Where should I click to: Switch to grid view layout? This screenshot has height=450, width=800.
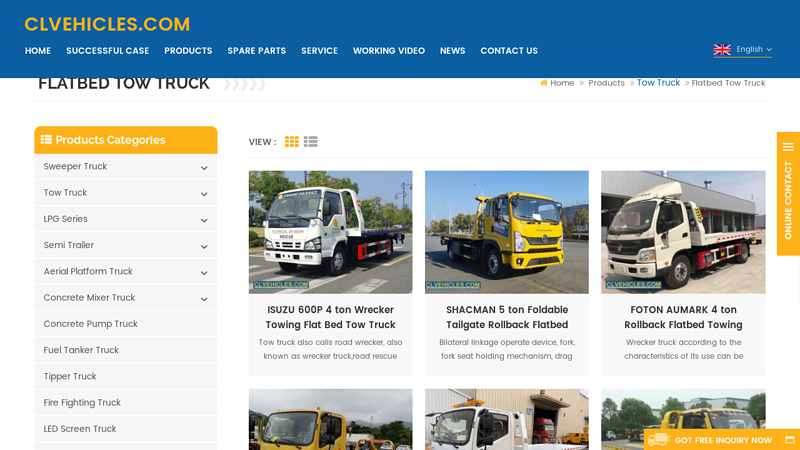[x=292, y=142]
